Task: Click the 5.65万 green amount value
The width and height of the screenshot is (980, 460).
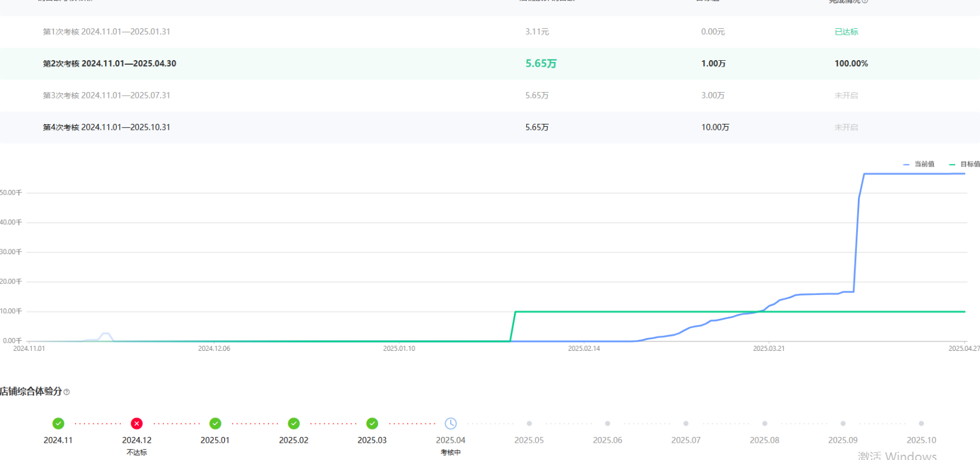Action: (x=540, y=64)
